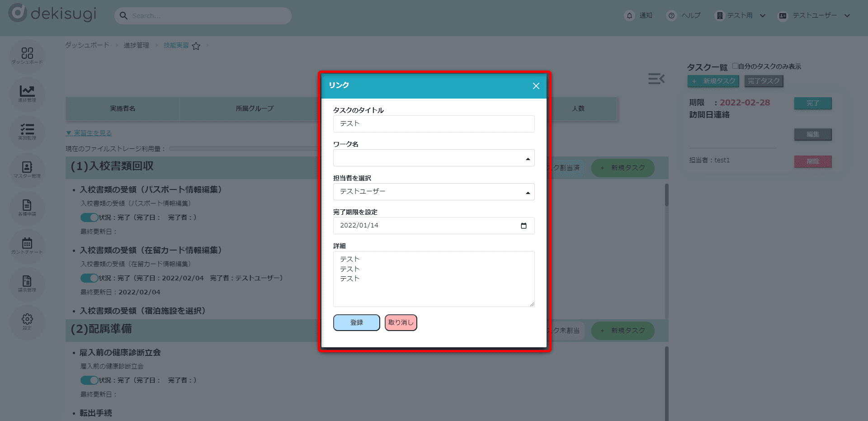Toggle status switch for 雇入前の健康診断立会
The height and width of the screenshot is (421, 868).
pos(89,380)
